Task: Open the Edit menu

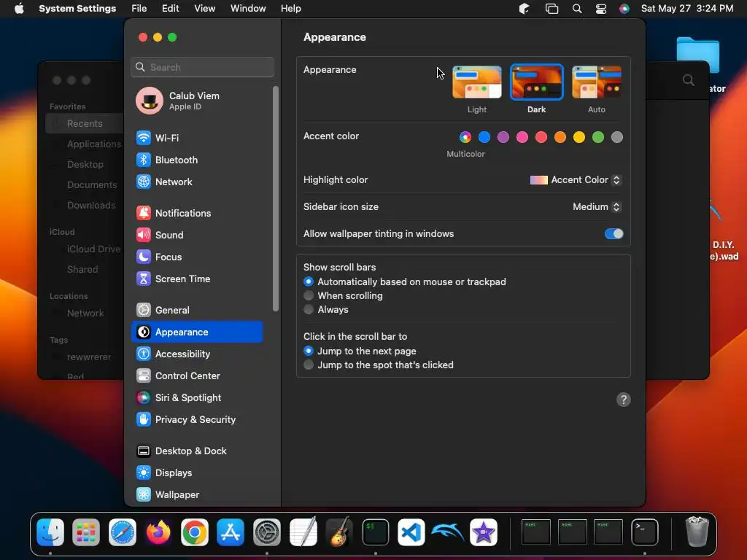Action: point(170,9)
